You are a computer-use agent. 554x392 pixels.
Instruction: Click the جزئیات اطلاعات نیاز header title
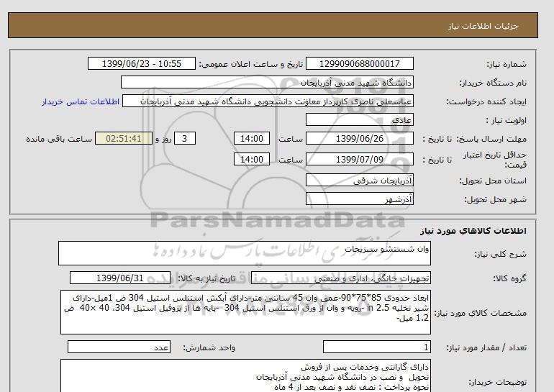click(x=483, y=26)
